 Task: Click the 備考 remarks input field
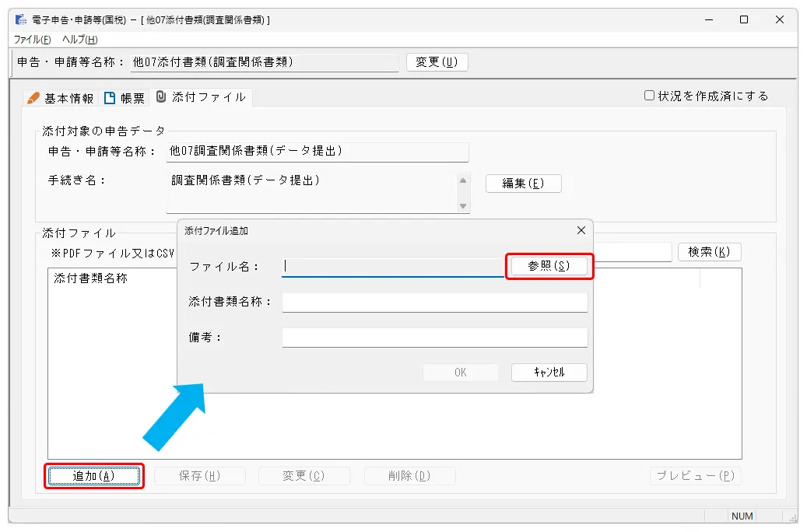coord(434,338)
